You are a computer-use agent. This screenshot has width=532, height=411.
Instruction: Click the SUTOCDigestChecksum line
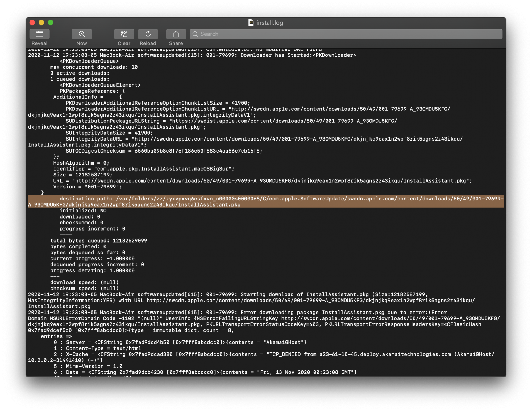(x=164, y=151)
